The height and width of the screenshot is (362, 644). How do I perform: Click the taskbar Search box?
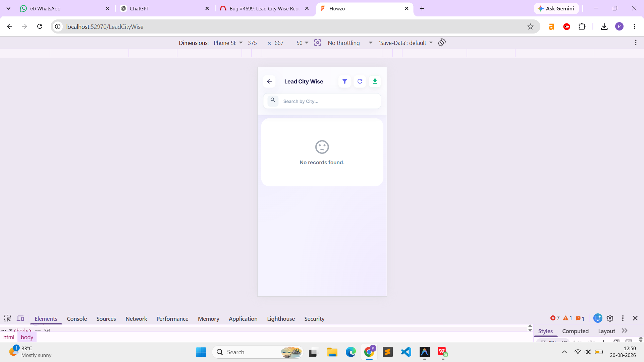click(x=258, y=352)
